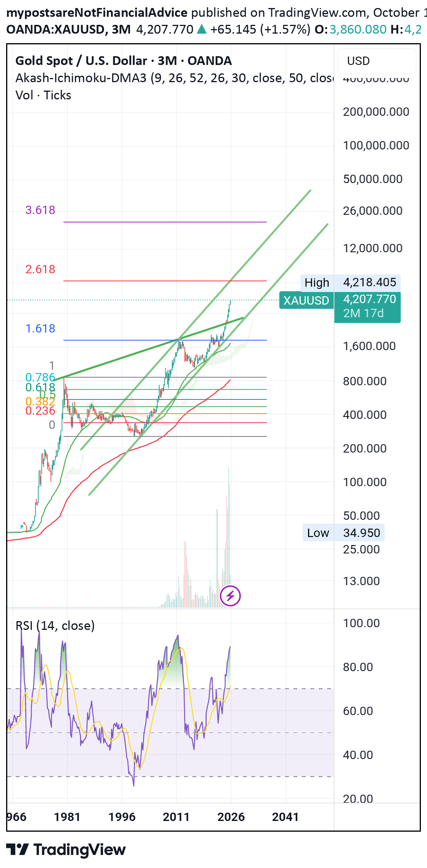Click the Low 34.950 label
Screen dimensions: 427x868
point(343,533)
